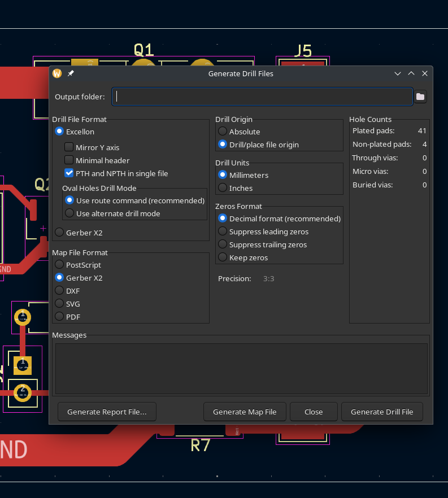448x498 pixels.
Task: Set drill origin to Absolute
Action: pos(239,132)
